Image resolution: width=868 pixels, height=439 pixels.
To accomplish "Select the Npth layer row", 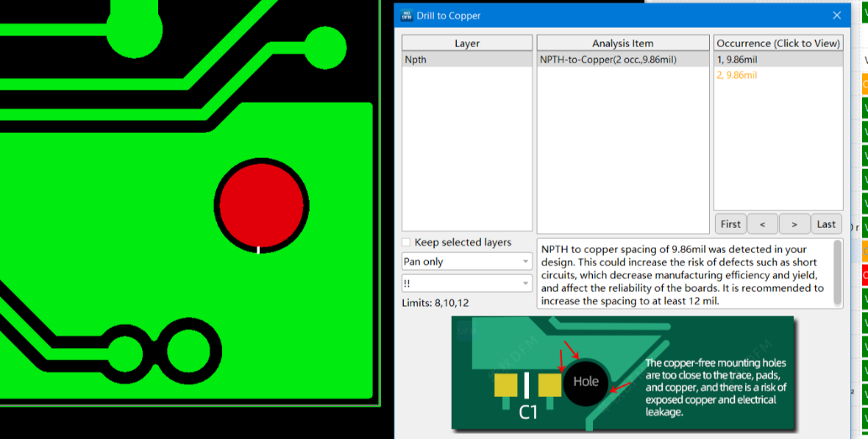I will point(467,60).
